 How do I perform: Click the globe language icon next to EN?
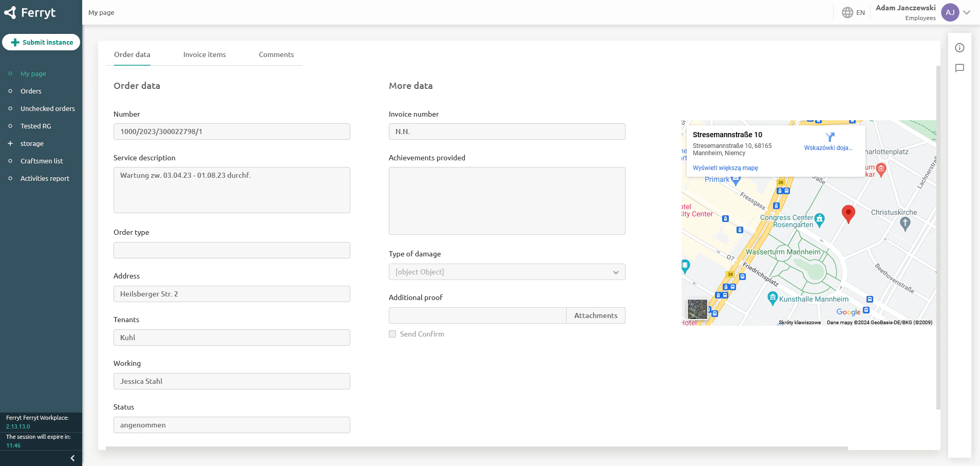pyautogui.click(x=847, y=12)
